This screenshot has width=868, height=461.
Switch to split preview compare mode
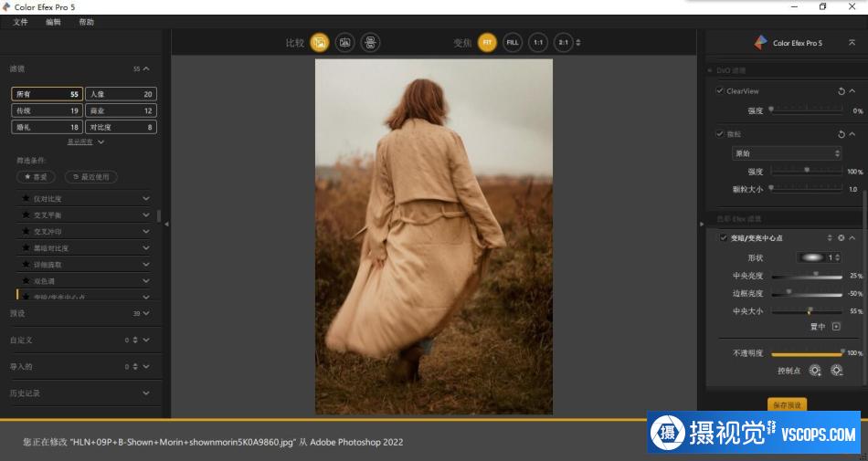(344, 43)
